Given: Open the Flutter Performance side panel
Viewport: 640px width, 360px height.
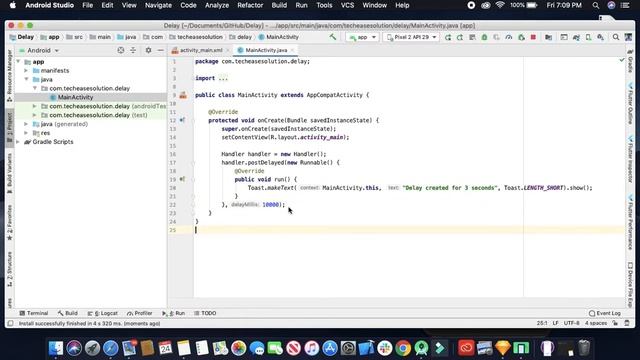Looking at the screenshot, I should (x=630, y=222).
